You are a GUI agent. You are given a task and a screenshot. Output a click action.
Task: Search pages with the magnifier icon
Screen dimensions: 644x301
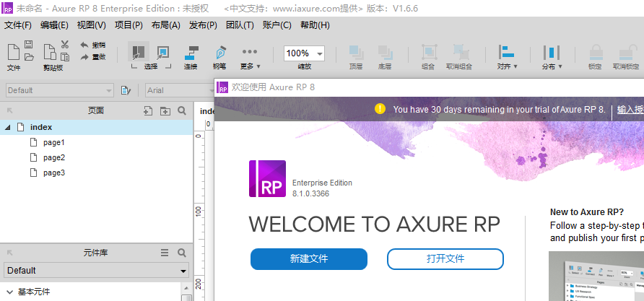[x=182, y=110]
